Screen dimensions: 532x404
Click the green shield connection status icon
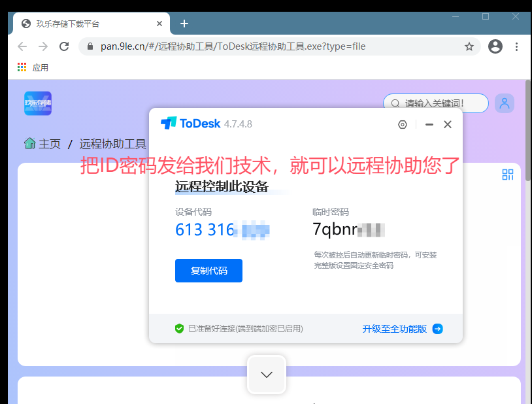click(180, 329)
